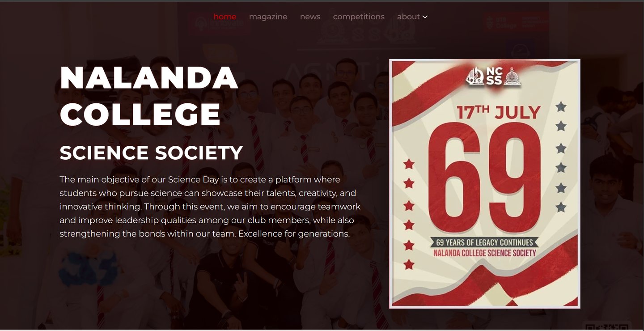
Task: Expand the about dropdown chevron
Action: pos(425,17)
